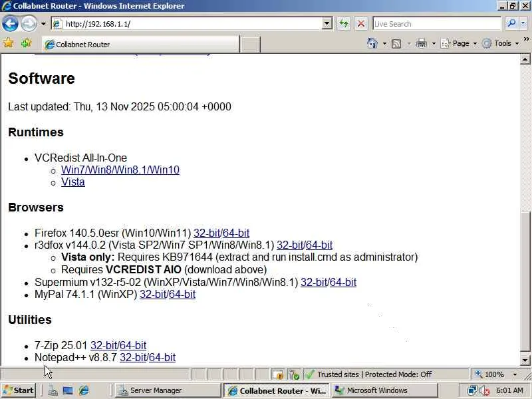Download r3dfox v144.0.2 32-bit
The width and height of the screenshot is (532, 399).
click(x=290, y=245)
